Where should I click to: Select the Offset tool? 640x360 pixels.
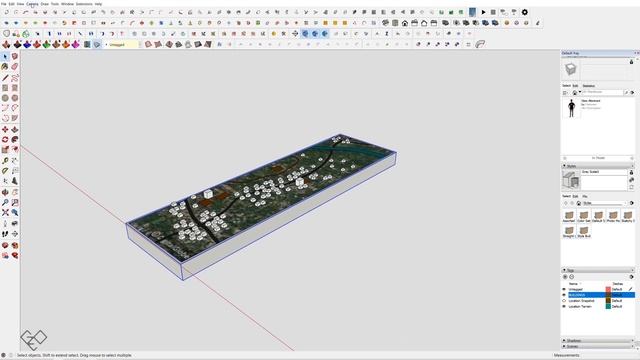click(x=15, y=150)
